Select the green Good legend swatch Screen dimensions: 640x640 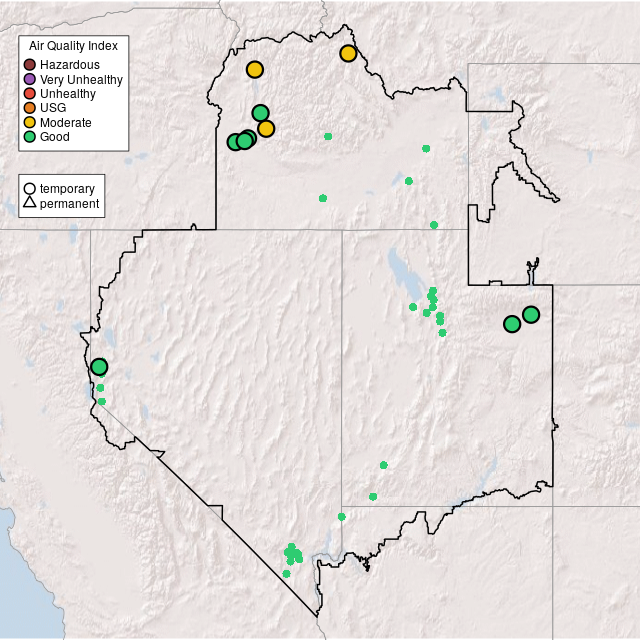pos(30,136)
